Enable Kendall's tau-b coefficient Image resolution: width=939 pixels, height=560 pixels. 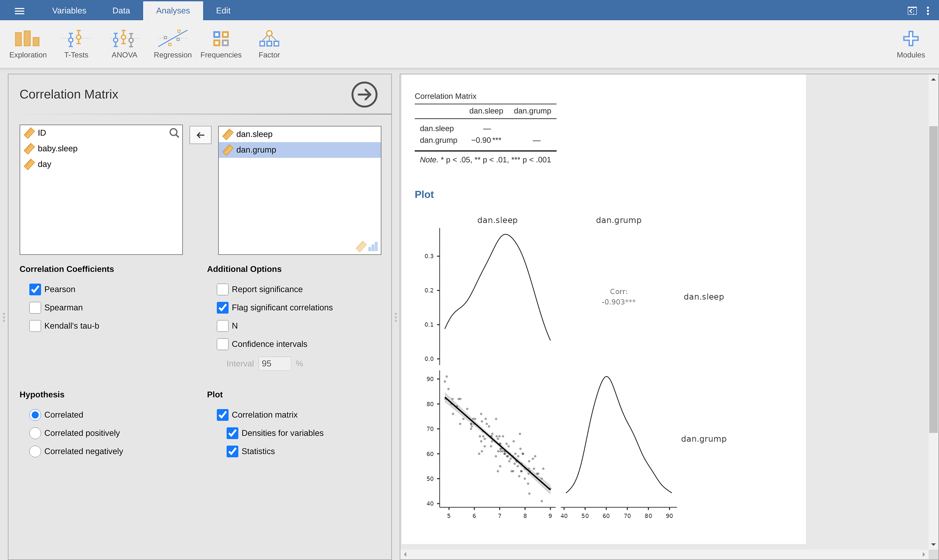pyautogui.click(x=35, y=326)
